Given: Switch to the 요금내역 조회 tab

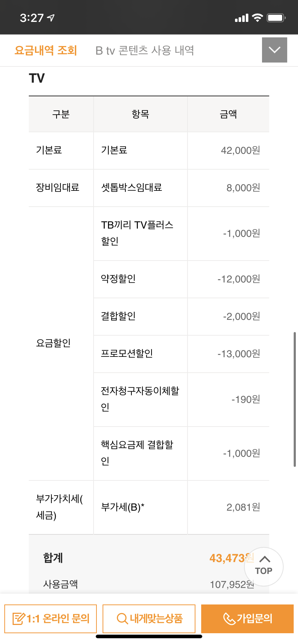Looking at the screenshot, I should click(x=46, y=50).
